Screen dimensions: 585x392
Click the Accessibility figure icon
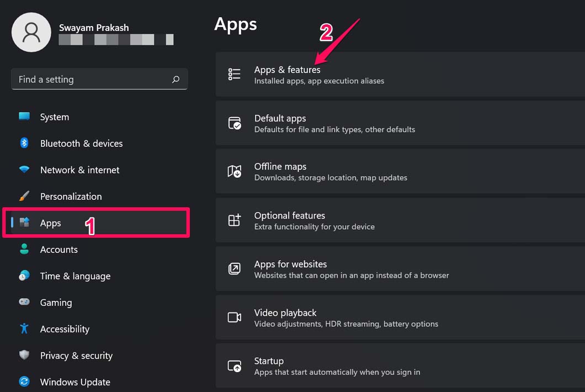[24, 329]
